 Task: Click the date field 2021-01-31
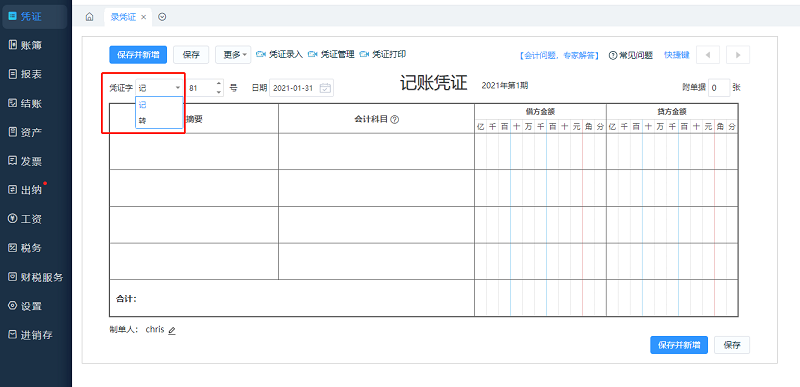293,88
